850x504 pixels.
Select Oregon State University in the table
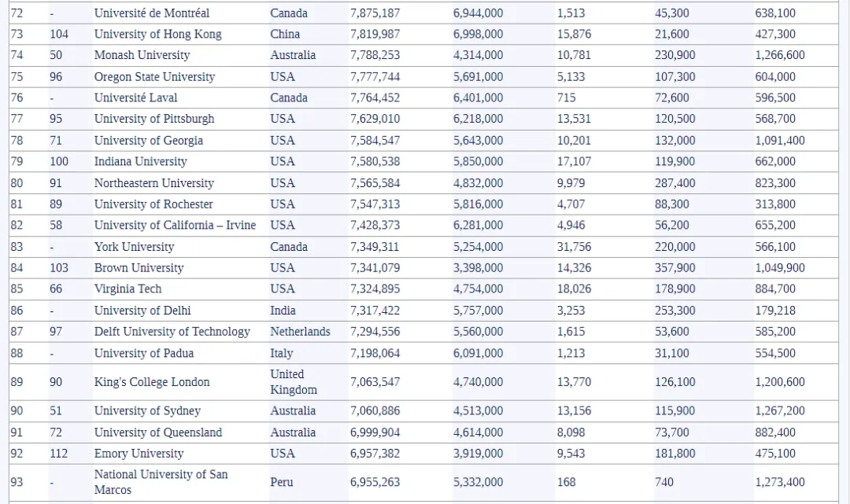(x=154, y=77)
